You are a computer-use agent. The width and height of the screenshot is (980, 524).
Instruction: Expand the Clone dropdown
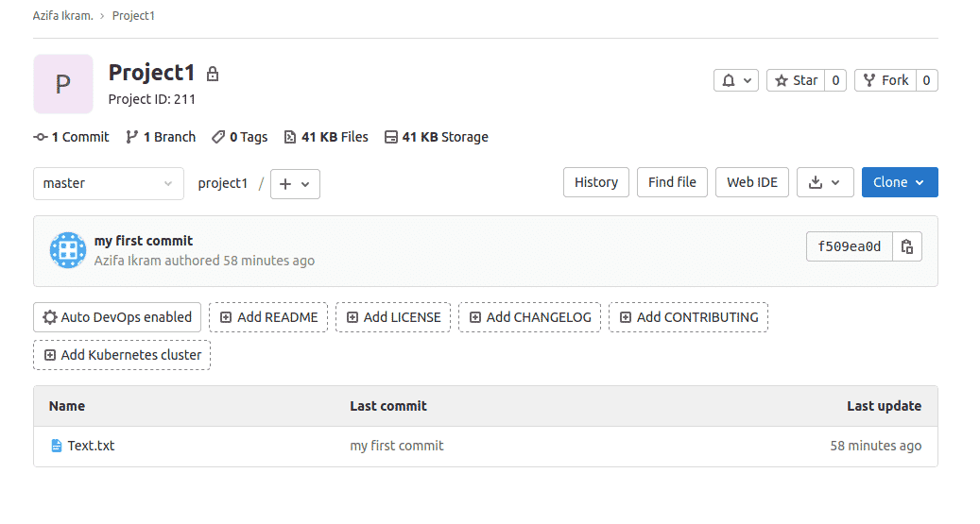900,182
